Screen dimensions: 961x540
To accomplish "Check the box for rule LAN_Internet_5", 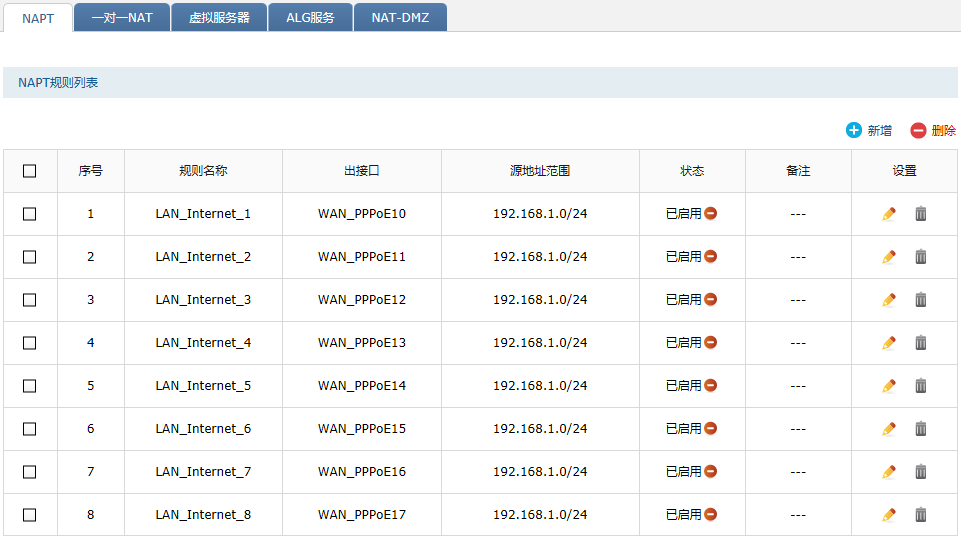I will click(29, 386).
